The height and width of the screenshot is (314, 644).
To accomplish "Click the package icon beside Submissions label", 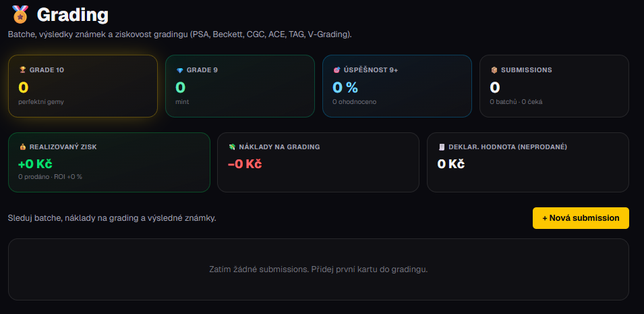I will tap(494, 70).
